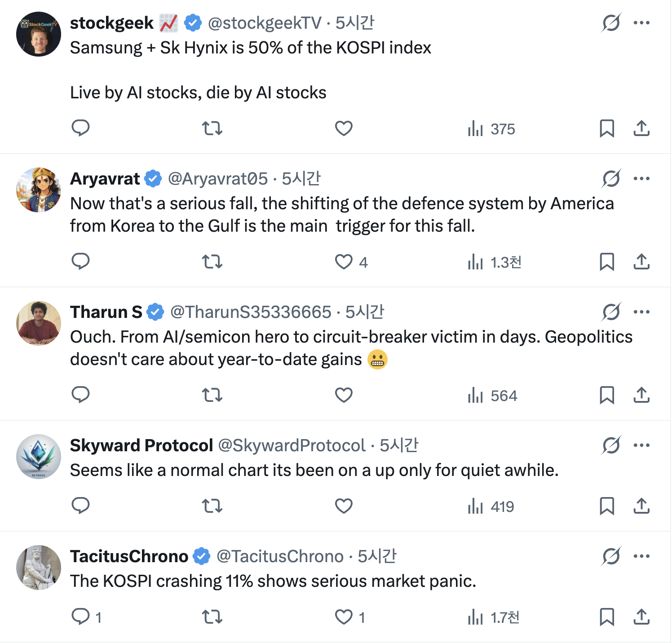
Task: Repost Aryavrat's defence system post
Action: (x=212, y=262)
